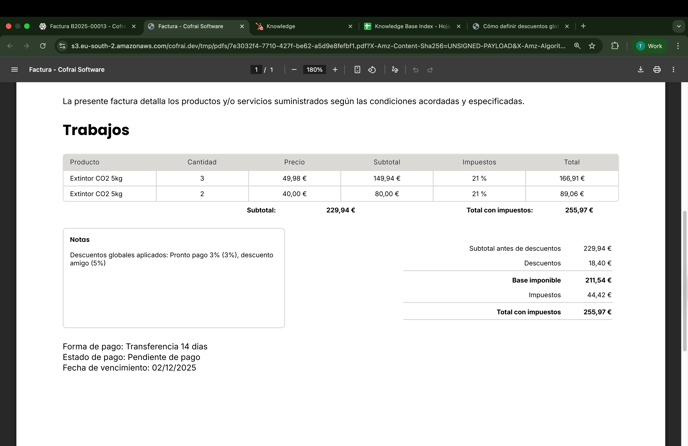688x446 pixels.
Task: Print the PDF invoice
Action: pos(657,69)
